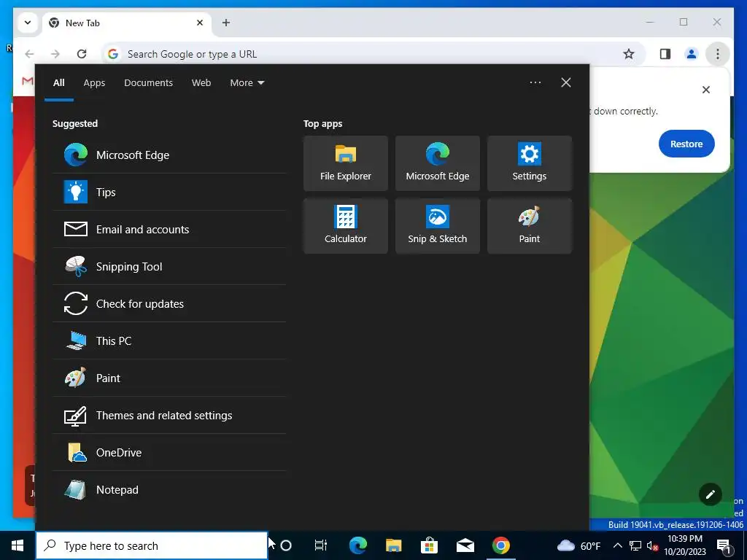Open the Tips app suggestion
The image size is (747, 560).
(x=169, y=192)
